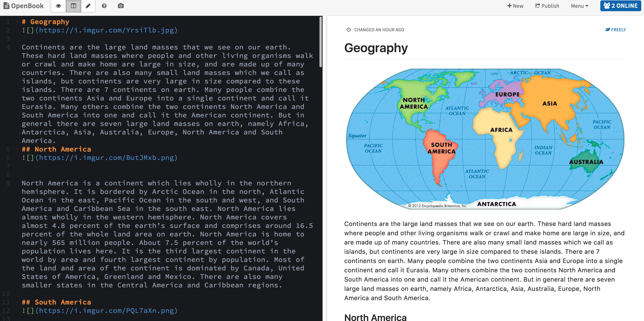The image size is (644, 321).
Task: Select the split both-panes view icon
Action: (x=73, y=6)
